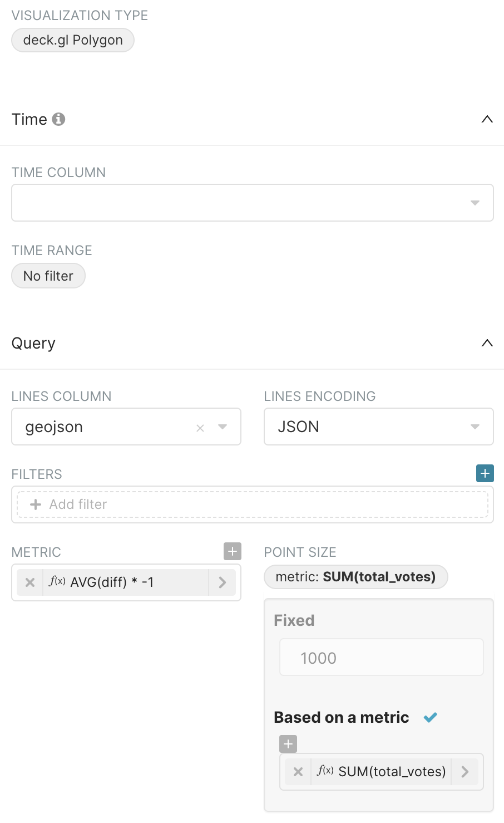This screenshot has height=823, width=504.
Task: Collapse the Time section
Action: [487, 119]
